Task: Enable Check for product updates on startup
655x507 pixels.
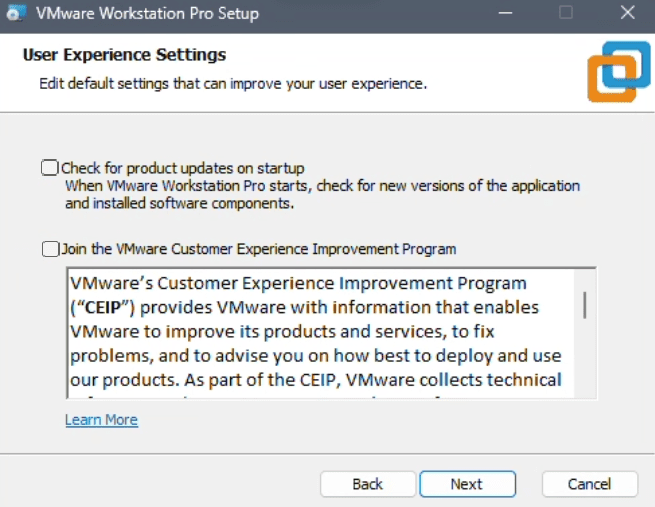Action: [50, 168]
